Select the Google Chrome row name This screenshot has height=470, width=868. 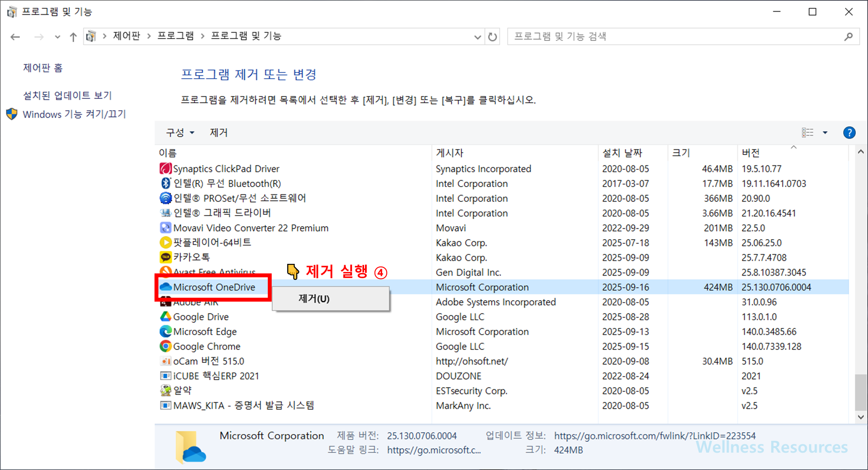(207, 346)
